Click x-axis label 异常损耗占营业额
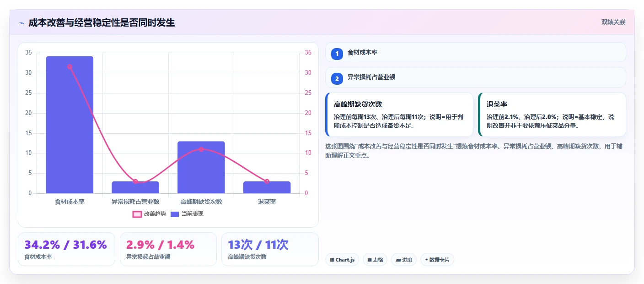This screenshot has height=284, width=644. [135, 202]
